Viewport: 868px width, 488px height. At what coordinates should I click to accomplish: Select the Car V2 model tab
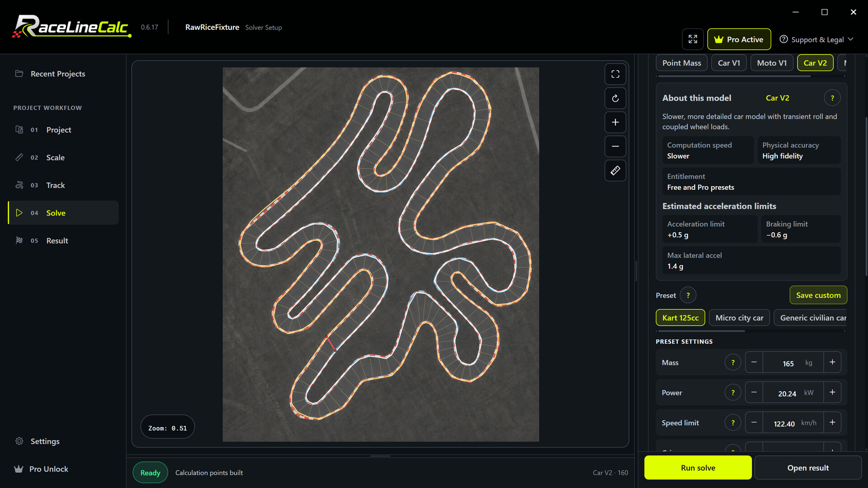pos(815,63)
